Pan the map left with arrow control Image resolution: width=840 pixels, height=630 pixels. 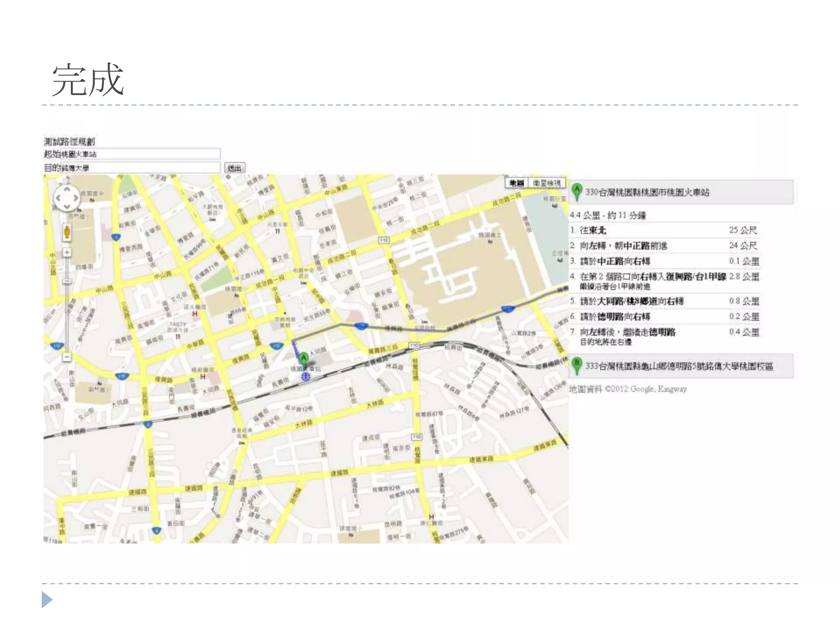click(x=59, y=198)
